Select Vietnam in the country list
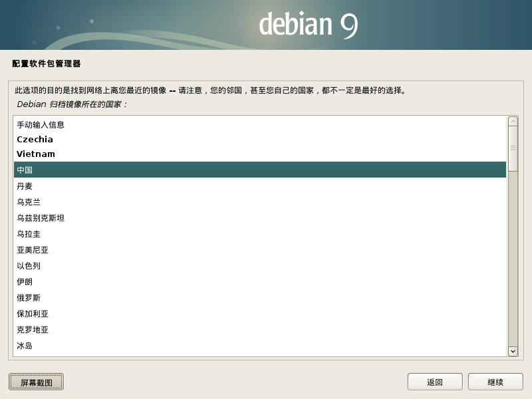The width and height of the screenshot is (532, 399). pyautogui.click(x=260, y=154)
